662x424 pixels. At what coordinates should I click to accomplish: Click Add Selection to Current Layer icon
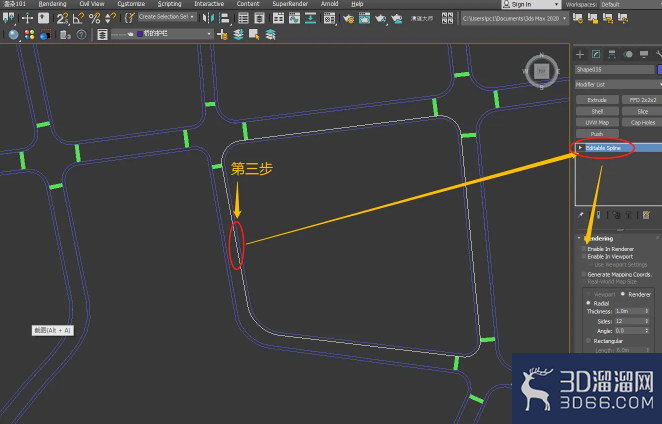pos(238,35)
